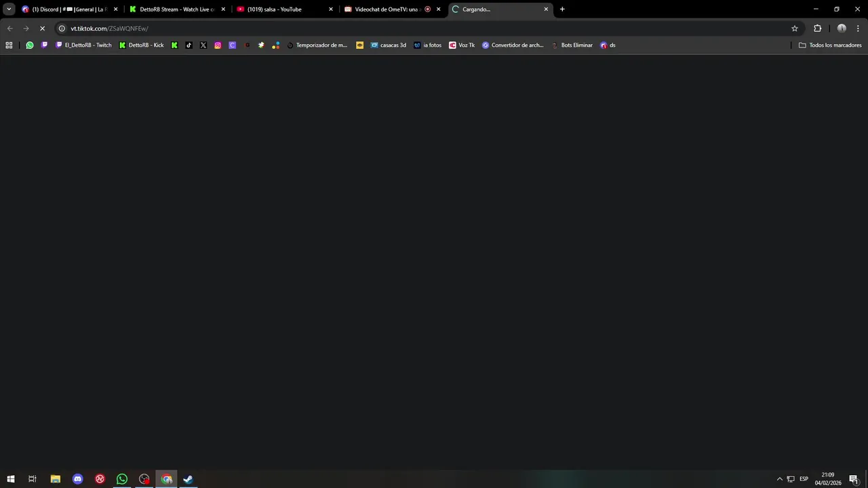View site information icon in address bar

62,28
